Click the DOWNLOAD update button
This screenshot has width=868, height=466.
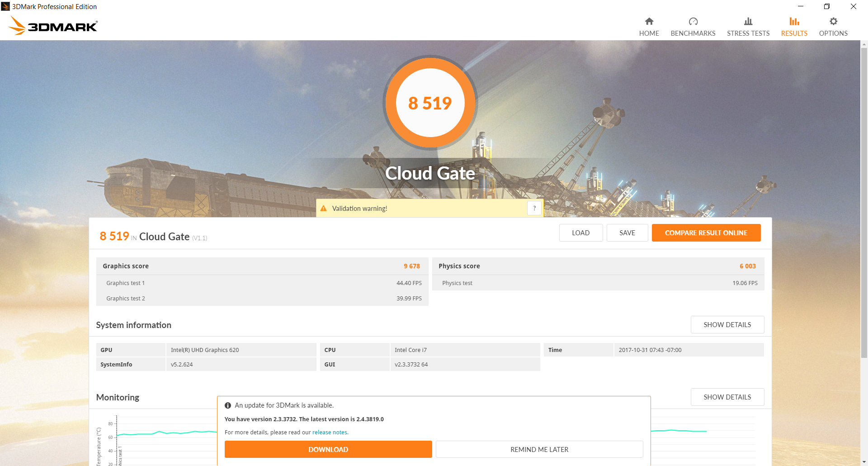click(328, 449)
